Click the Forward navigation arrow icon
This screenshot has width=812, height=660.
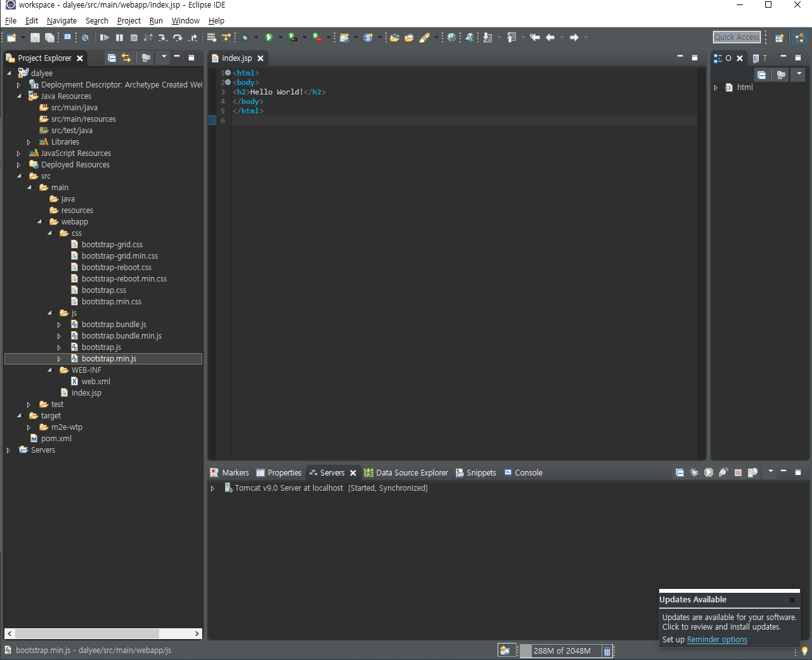tap(574, 37)
